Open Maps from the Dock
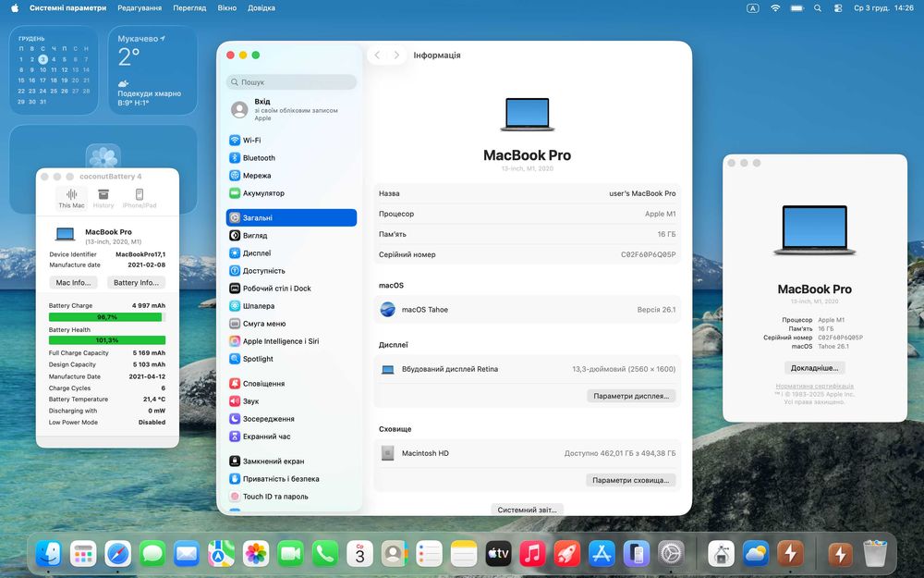Image resolution: width=924 pixels, height=578 pixels. (x=222, y=554)
